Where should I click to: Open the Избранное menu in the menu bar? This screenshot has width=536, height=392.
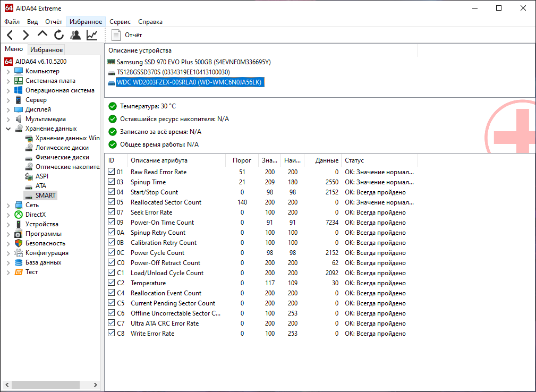tap(86, 22)
